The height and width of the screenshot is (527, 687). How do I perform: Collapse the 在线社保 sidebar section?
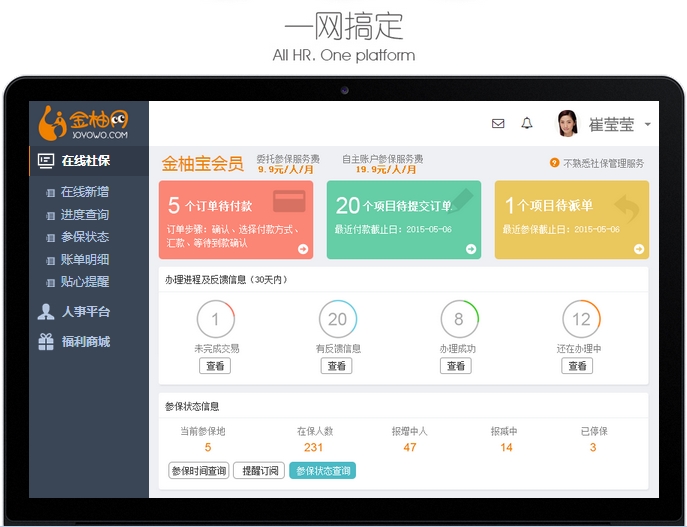click(85, 161)
